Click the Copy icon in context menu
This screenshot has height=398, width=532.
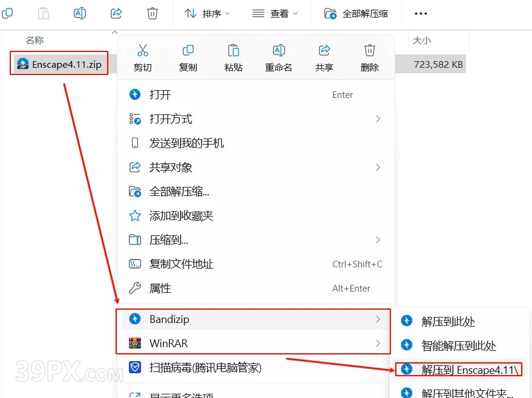188,51
